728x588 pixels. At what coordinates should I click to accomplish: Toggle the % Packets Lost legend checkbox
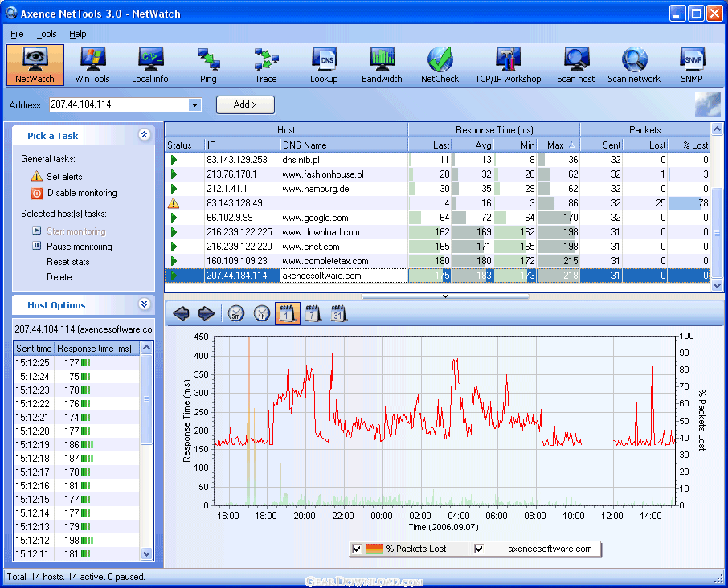357,549
